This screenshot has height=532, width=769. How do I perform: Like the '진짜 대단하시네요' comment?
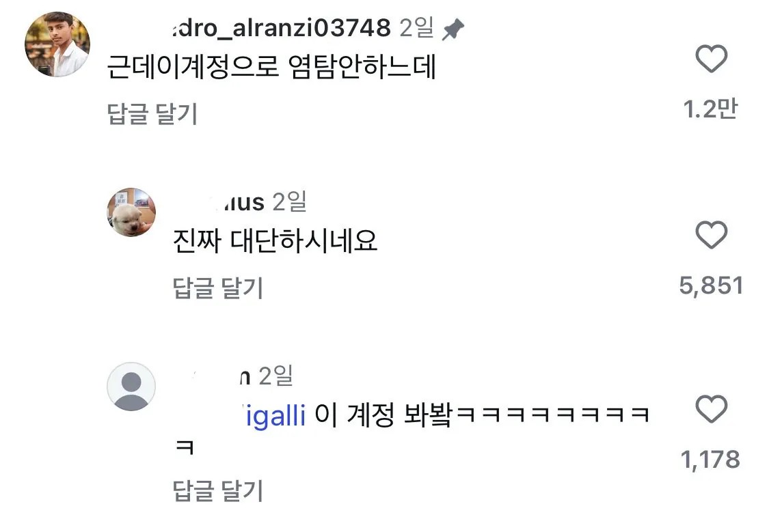pyautogui.click(x=711, y=236)
